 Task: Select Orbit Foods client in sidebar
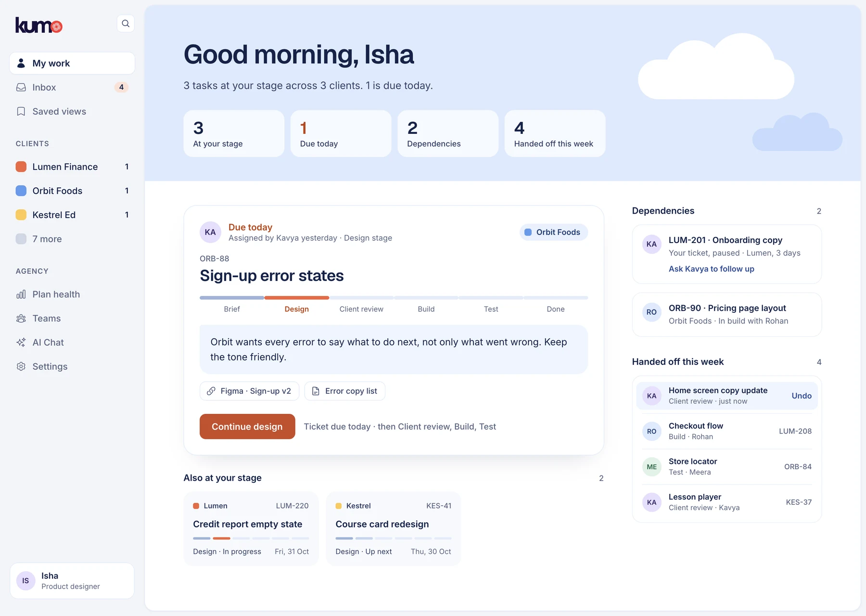tap(72, 191)
